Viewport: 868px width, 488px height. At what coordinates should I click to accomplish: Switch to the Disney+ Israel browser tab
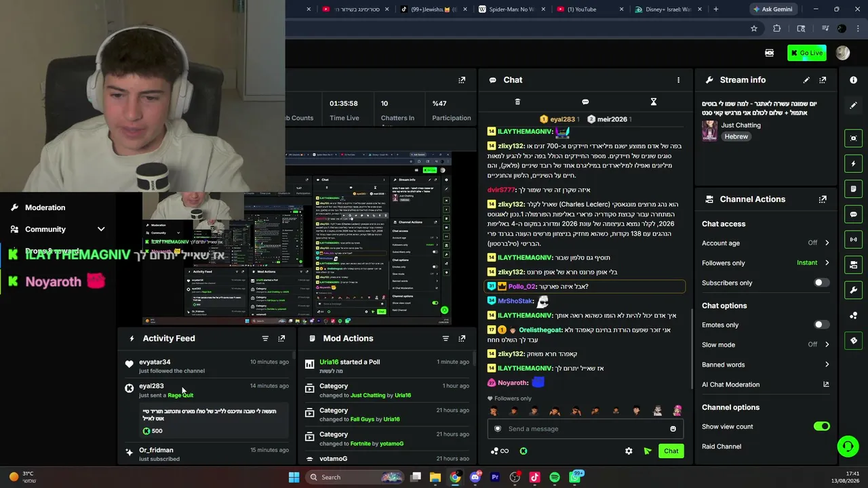[x=667, y=9]
